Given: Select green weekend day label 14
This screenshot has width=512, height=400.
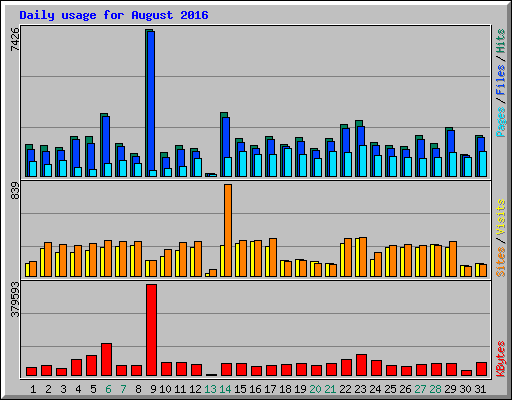Looking at the screenshot, I should tap(225, 389).
